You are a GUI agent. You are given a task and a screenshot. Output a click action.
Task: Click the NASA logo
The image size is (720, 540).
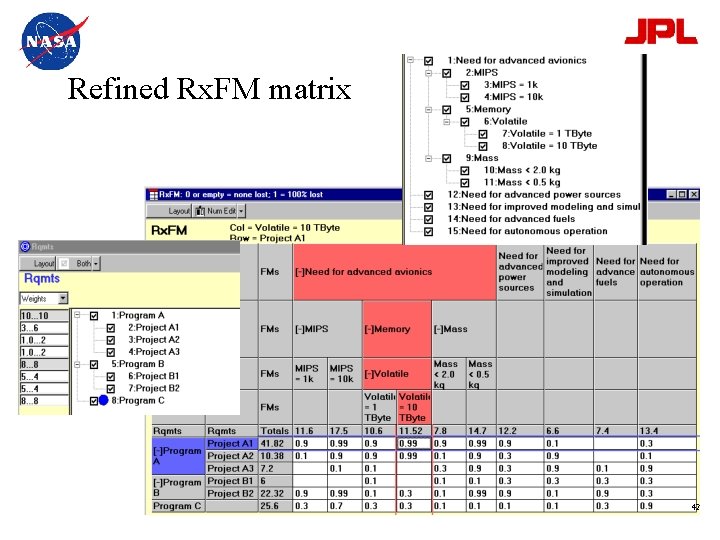[53, 41]
